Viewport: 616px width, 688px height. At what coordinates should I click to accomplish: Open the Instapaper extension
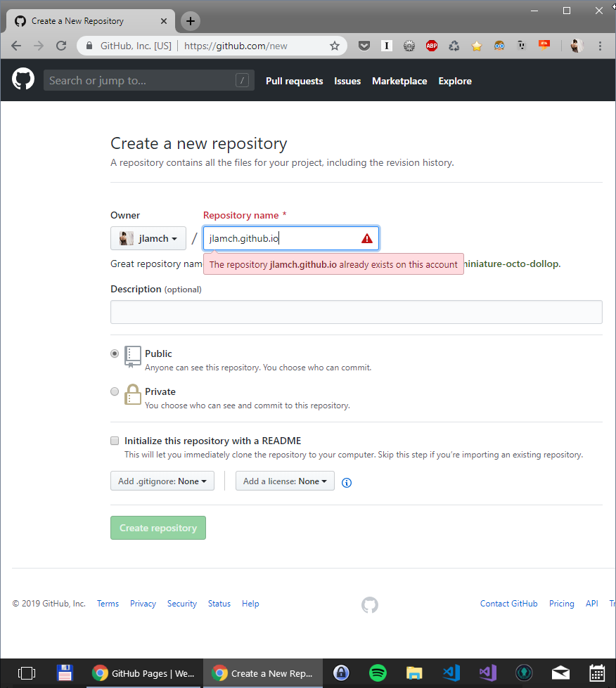point(386,45)
